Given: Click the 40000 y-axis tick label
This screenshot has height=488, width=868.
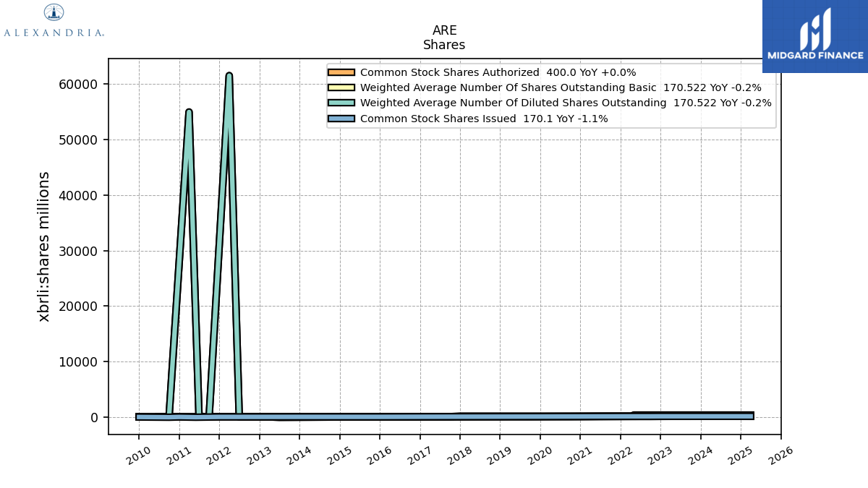Looking at the screenshot, I should [x=77, y=195].
